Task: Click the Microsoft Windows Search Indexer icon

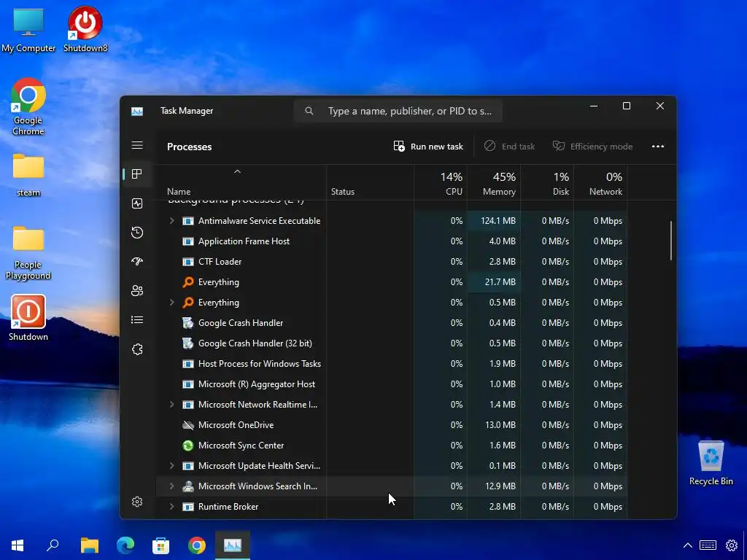Action: 188,486
